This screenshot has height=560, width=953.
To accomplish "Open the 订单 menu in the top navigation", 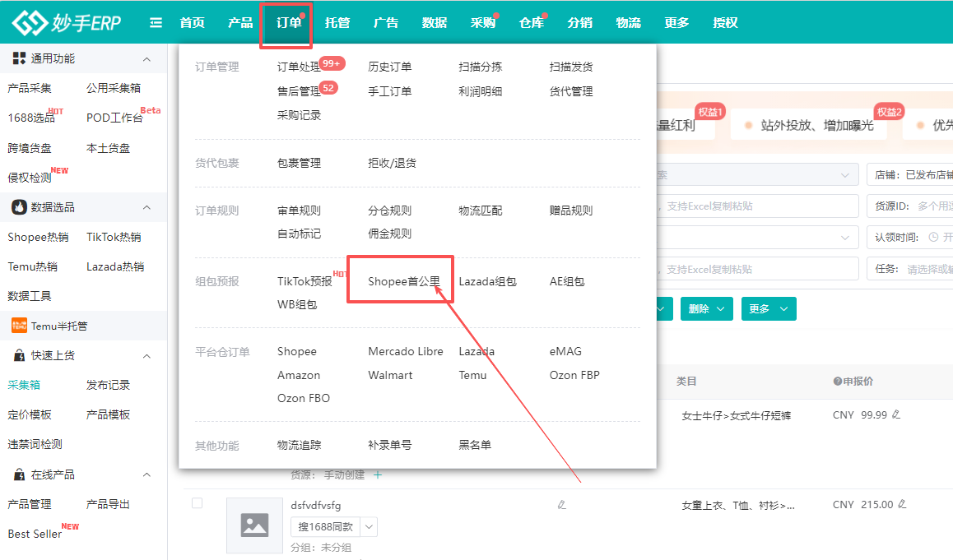I will (x=289, y=23).
